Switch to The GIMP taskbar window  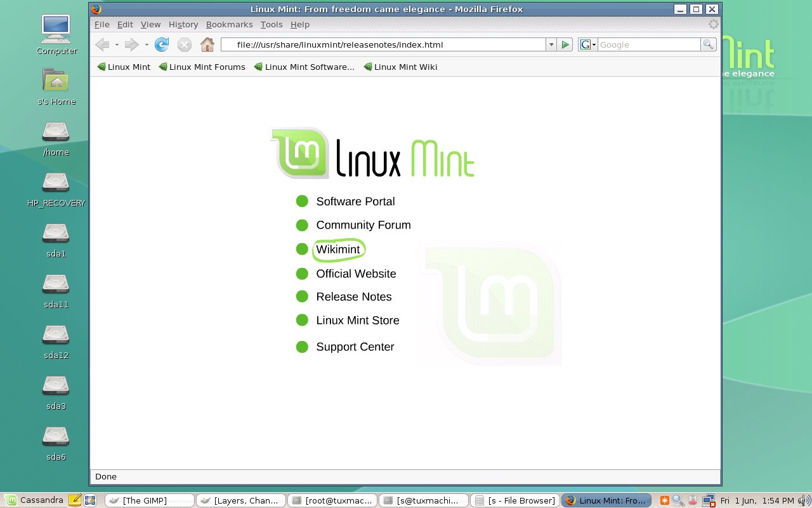click(149, 500)
